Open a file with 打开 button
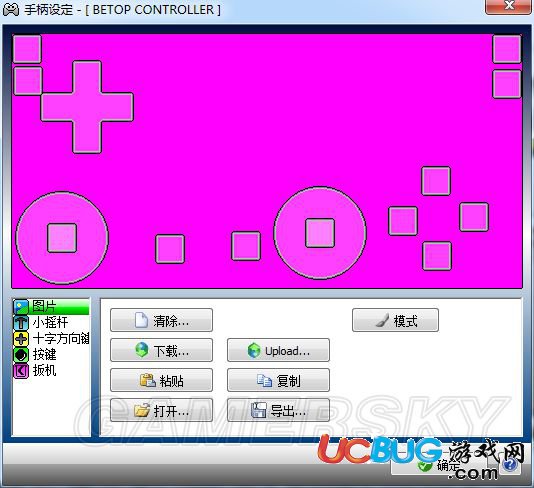 coord(161,410)
